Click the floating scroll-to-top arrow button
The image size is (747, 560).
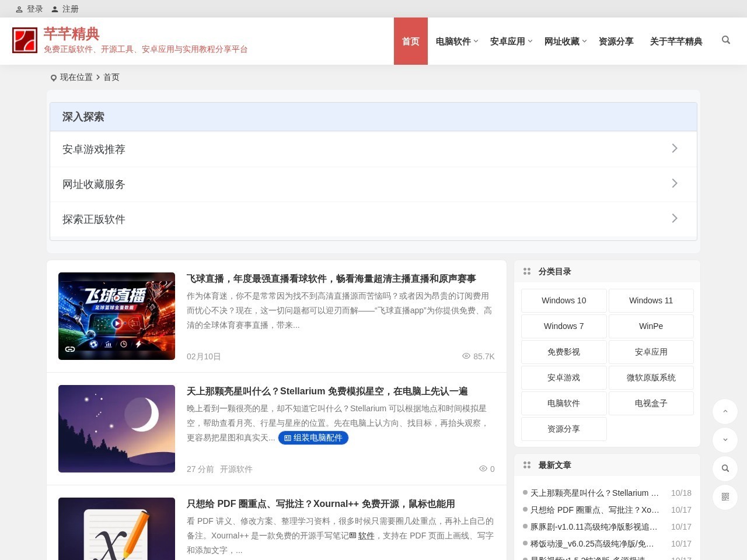pos(725,411)
